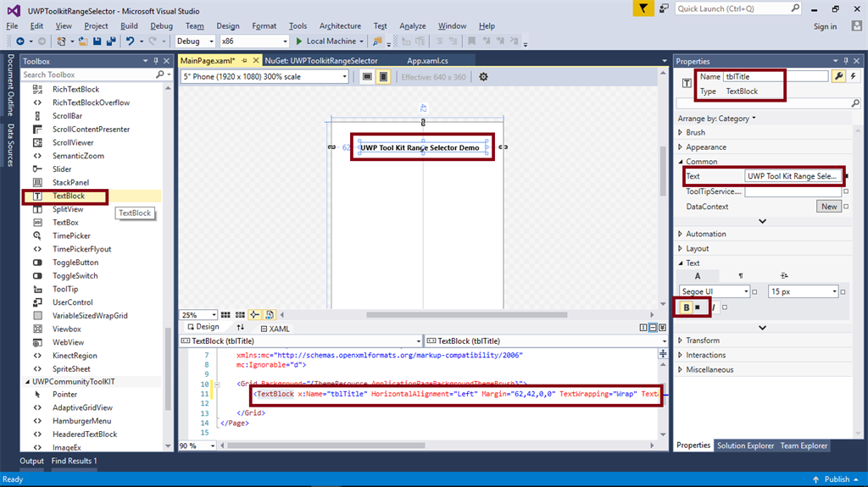Expand the Appearance property category

click(681, 147)
